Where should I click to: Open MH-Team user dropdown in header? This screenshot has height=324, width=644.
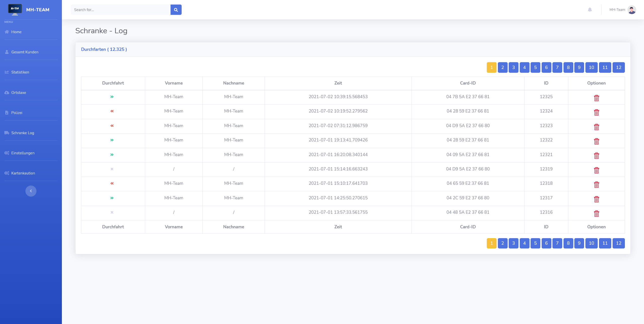click(617, 10)
